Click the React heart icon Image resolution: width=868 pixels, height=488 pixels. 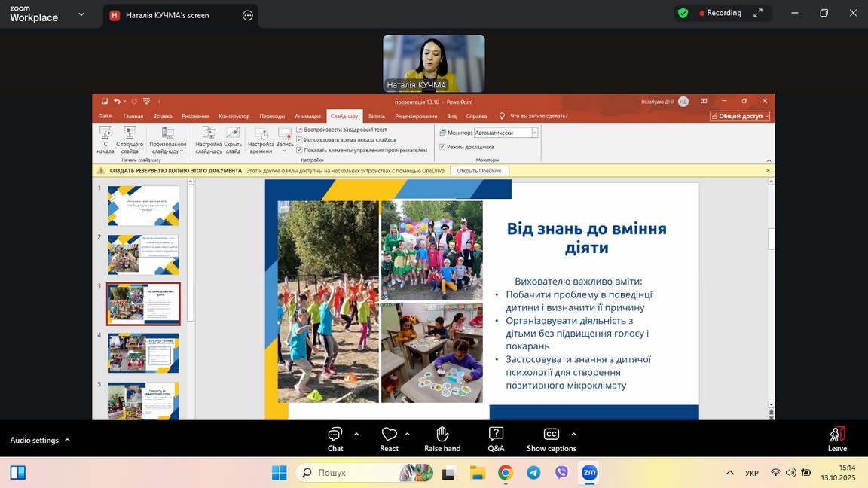click(389, 435)
